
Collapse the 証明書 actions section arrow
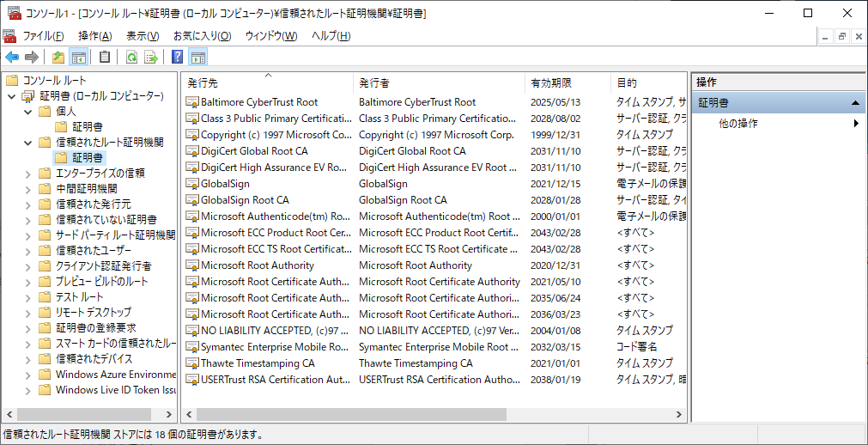click(855, 102)
